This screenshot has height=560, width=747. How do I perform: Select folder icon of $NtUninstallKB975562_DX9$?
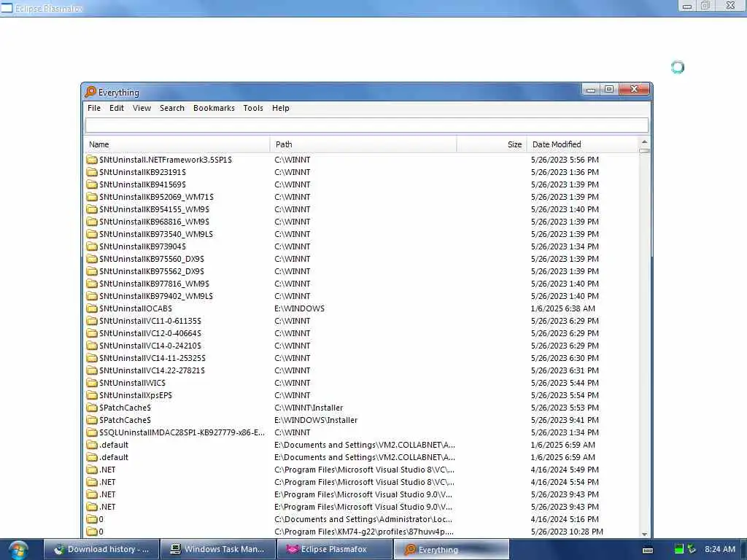point(92,271)
